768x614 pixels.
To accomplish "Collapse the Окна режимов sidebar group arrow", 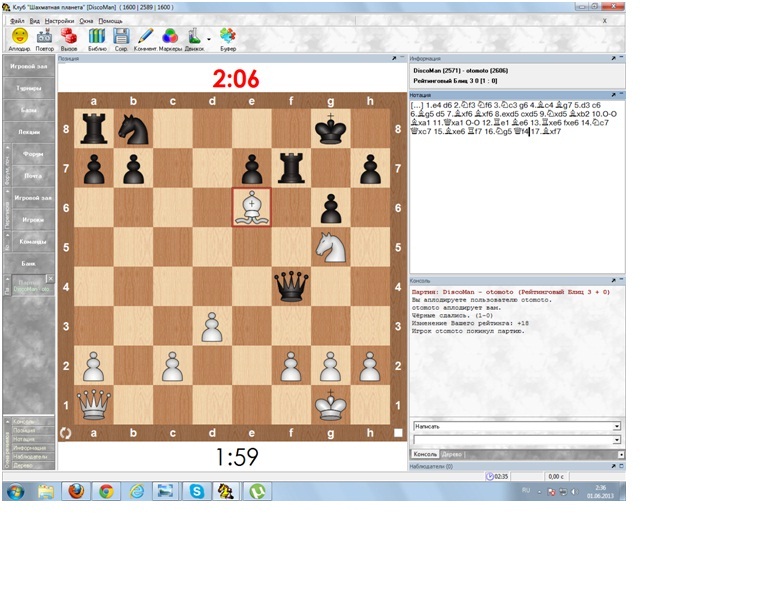I will (x=7, y=421).
